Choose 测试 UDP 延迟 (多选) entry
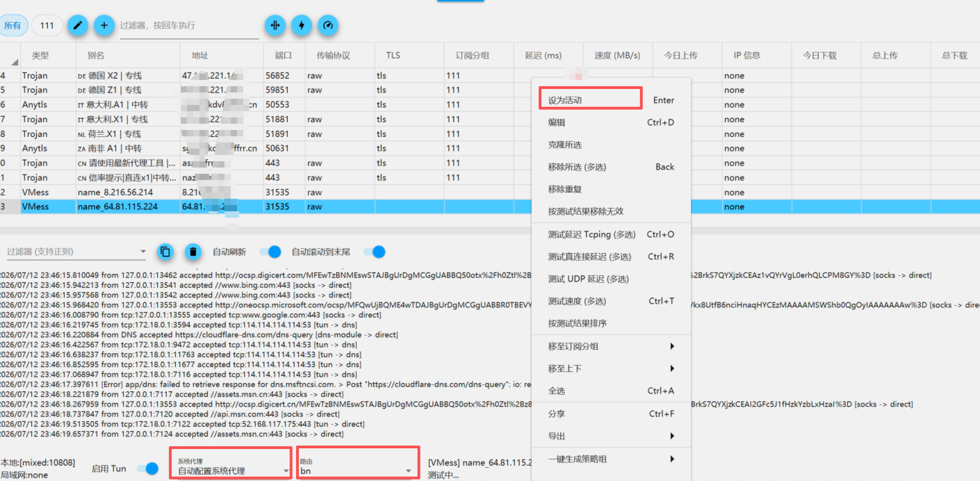This screenshot has height=481, width=980. coord(611,279)
